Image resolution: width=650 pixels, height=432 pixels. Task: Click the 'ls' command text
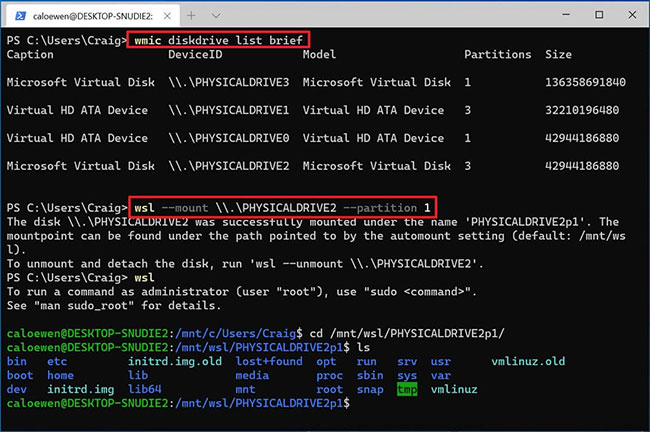click(363, 347)
